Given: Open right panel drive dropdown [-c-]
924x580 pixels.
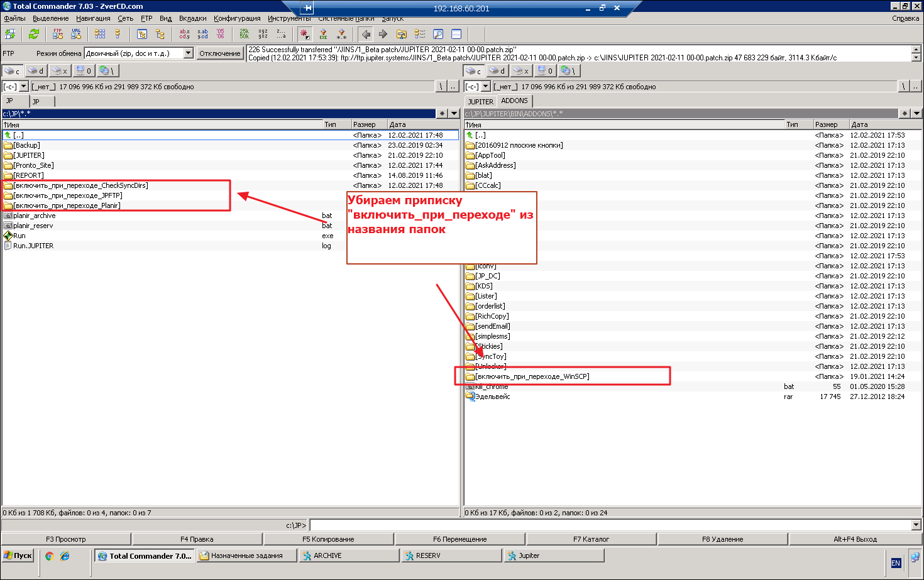Looking at the screenshot, I should pyautogui.click(x=485, y=87).
